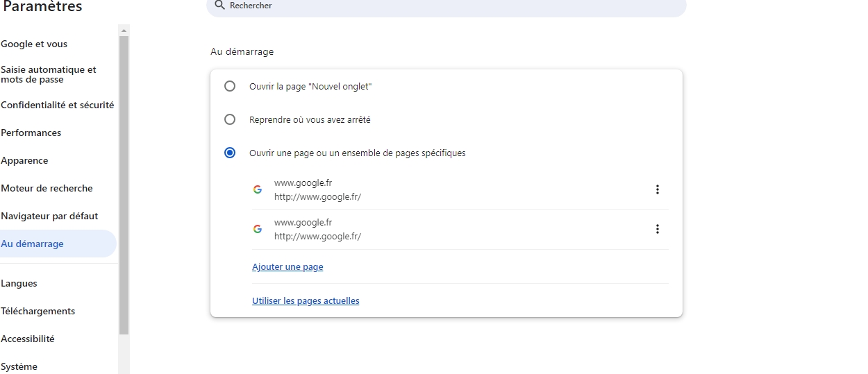Image resolution: width=868 pixels, height=374 pixels.
Task: Click the sidebar scrollbar up arrow
Action: pyautogui.click(x=124, y=31)
